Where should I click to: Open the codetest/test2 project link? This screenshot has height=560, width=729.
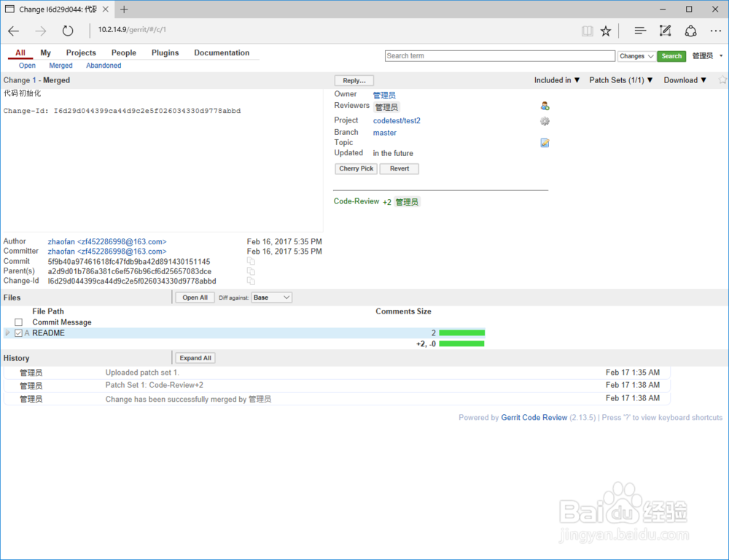397,120
